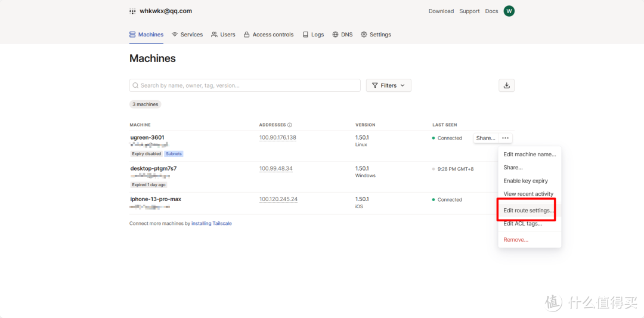Click the 100.99.48.34 address of desktop-ptgm7s7
The height and width of the screenshot is (318, 644).
(x=275, y=168)
